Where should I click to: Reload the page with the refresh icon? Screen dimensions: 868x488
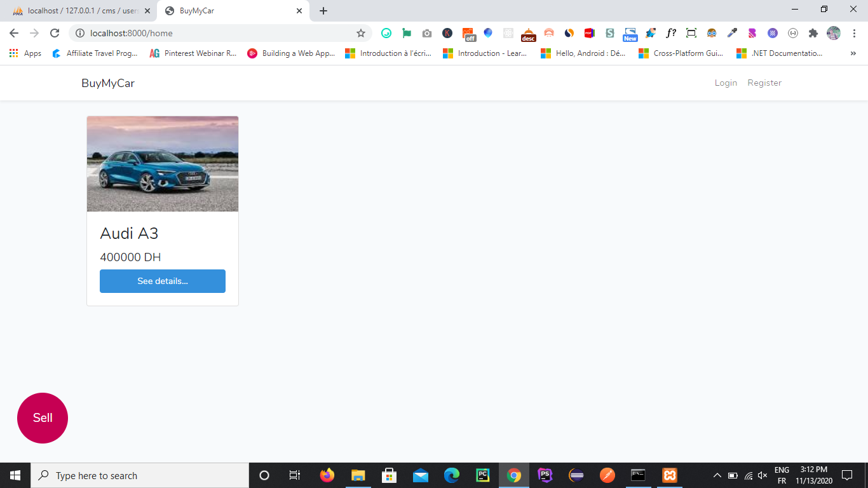point(55,33)
